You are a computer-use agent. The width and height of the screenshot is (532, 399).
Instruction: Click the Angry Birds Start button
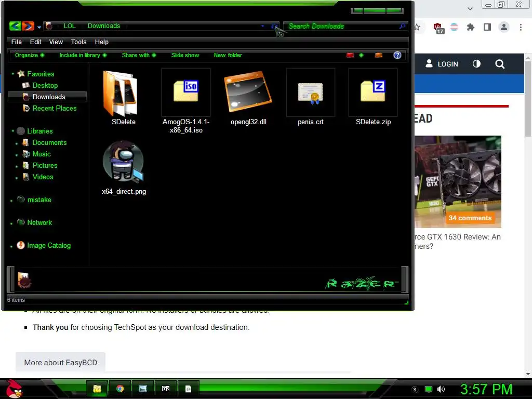click(14, 389)
